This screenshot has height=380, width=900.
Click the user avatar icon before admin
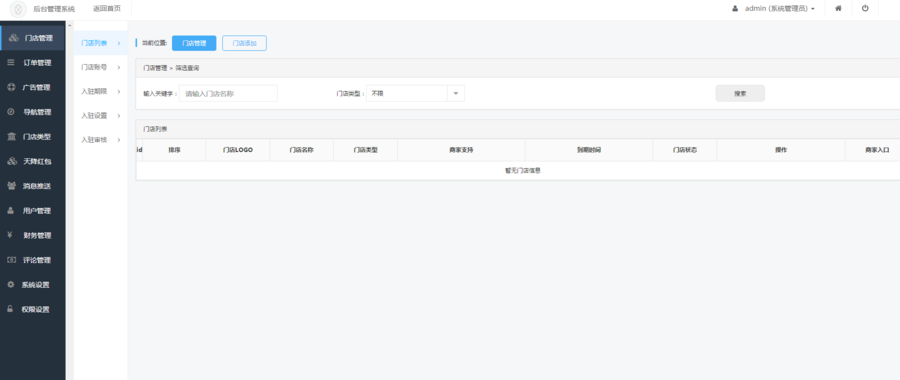(735, 9)
